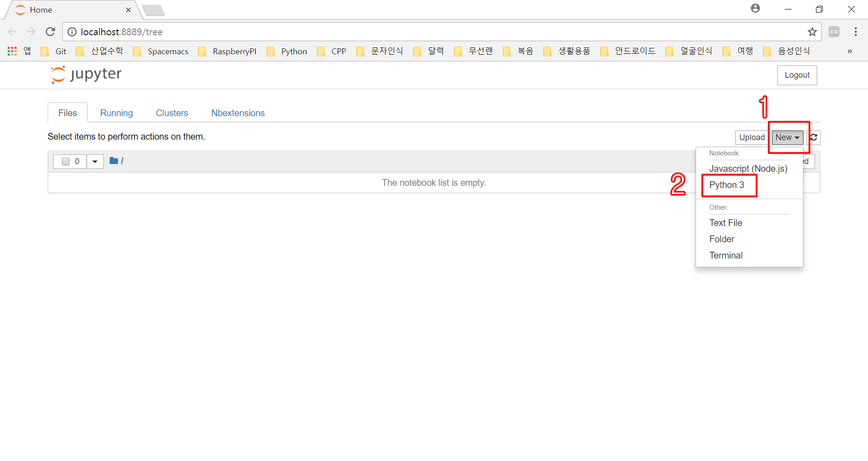This screenshot has height=461, width=868.
Task: Open a new Terminal from menu
Action: (726, 255)
